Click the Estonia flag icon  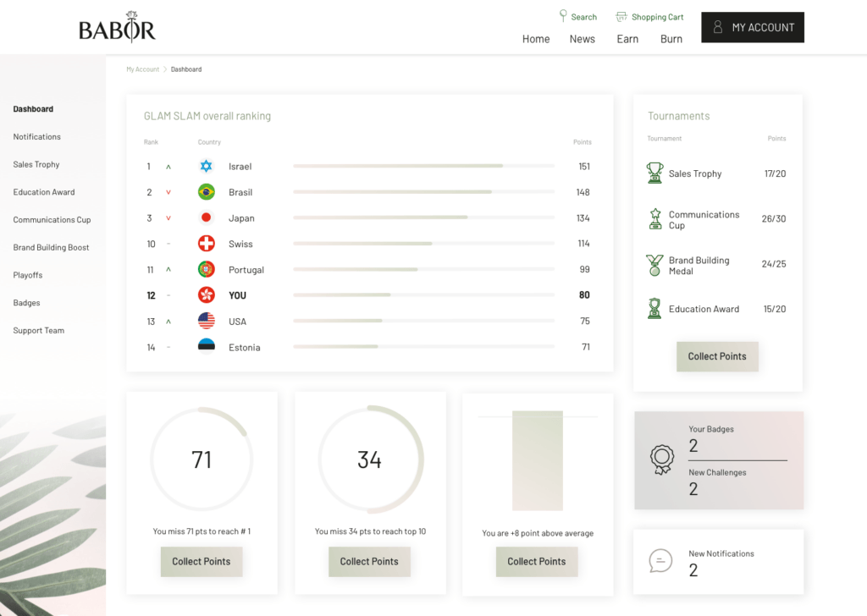click(207, 344)
